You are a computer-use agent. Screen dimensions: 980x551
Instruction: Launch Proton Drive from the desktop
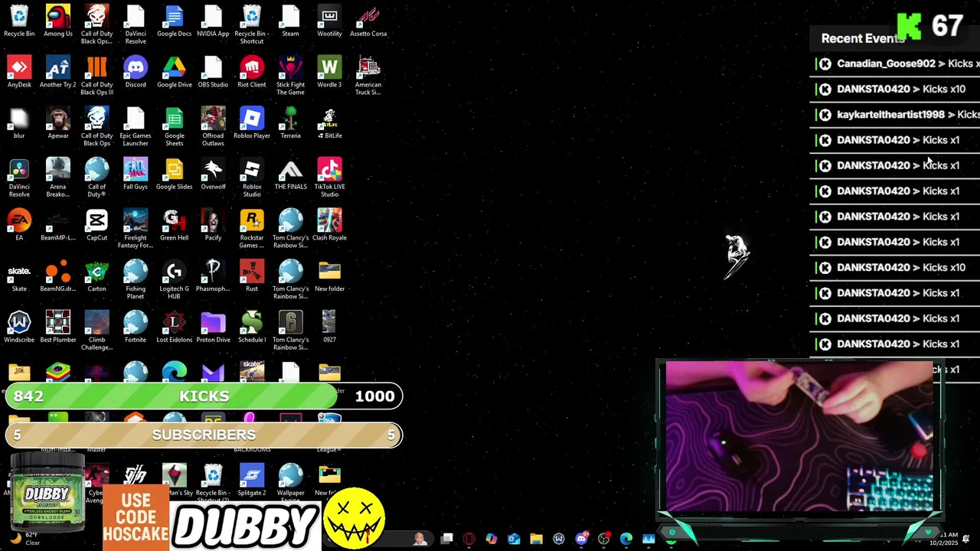tap(213, 328)
